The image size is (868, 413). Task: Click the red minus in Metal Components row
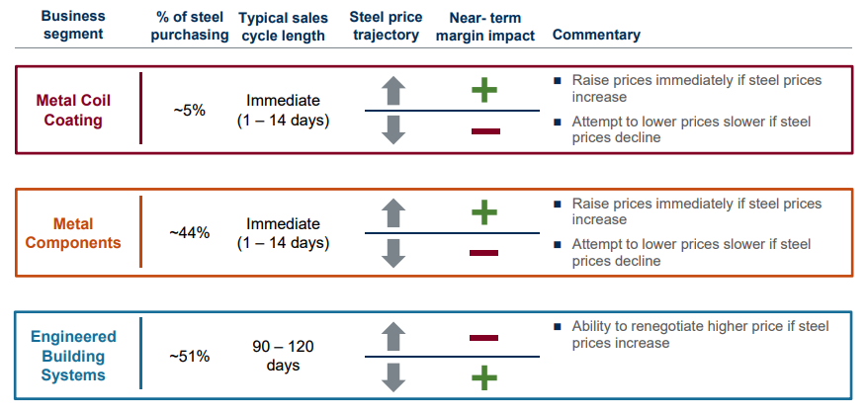(484, 253)
